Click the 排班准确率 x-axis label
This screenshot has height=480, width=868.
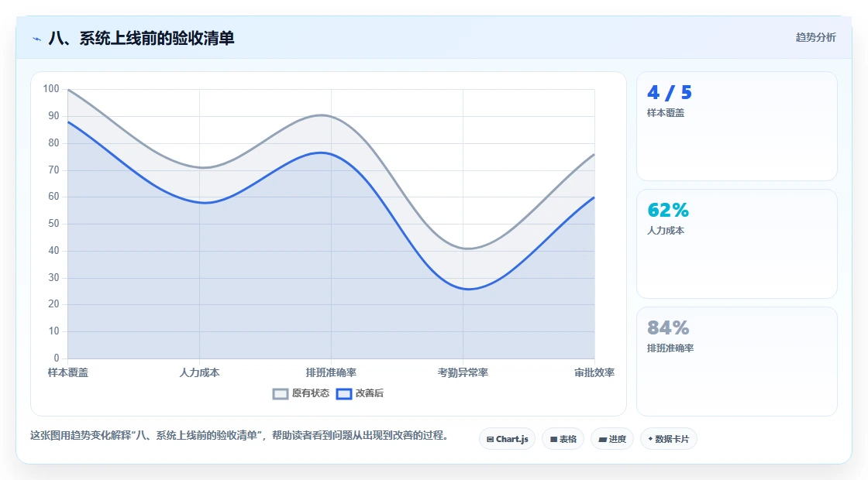[x=331, y=372]
